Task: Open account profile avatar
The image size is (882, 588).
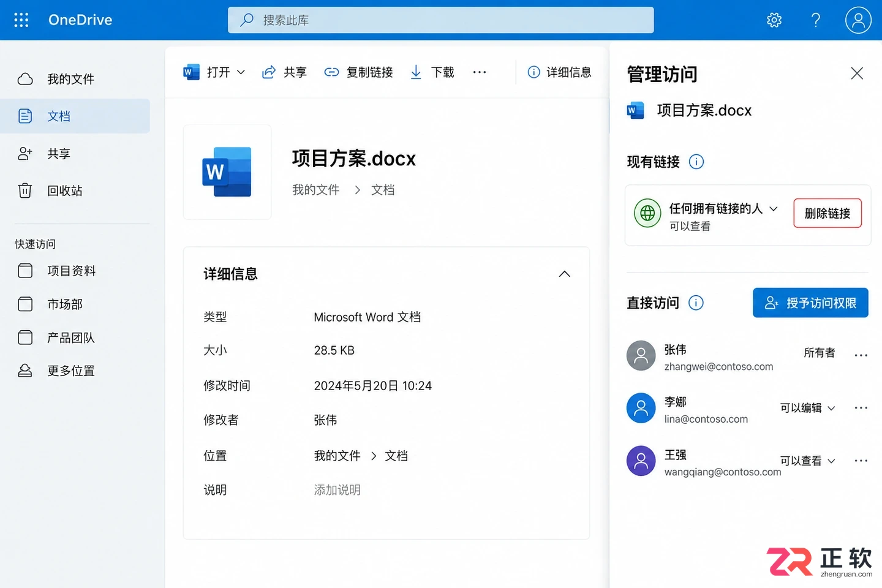Action: pyautogui.click(x=858, y=20)
